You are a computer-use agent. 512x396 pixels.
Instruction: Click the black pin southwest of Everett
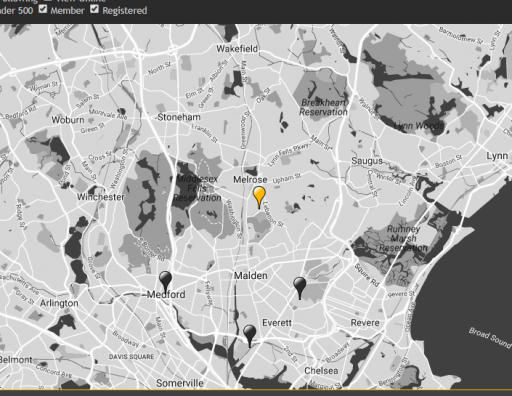[249, 336]
